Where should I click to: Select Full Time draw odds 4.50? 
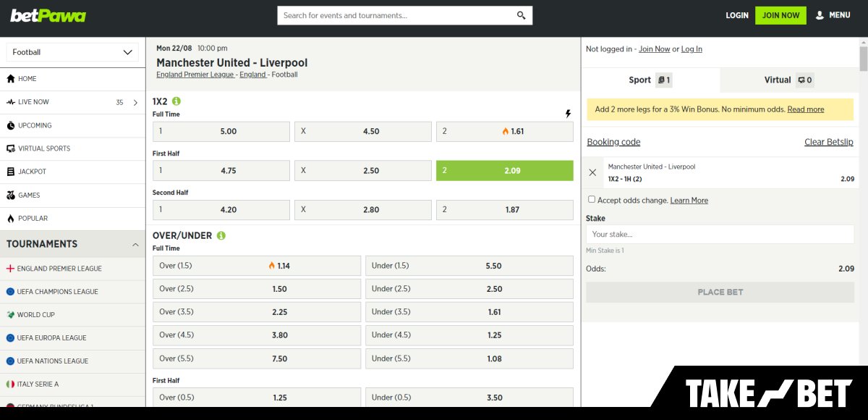click(363, 131)
